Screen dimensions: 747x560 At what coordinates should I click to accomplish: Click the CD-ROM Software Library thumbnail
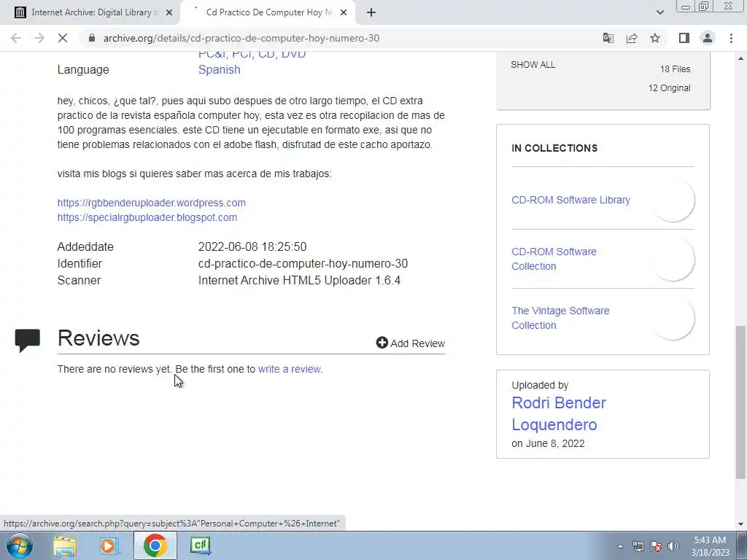tap(673, 200)
